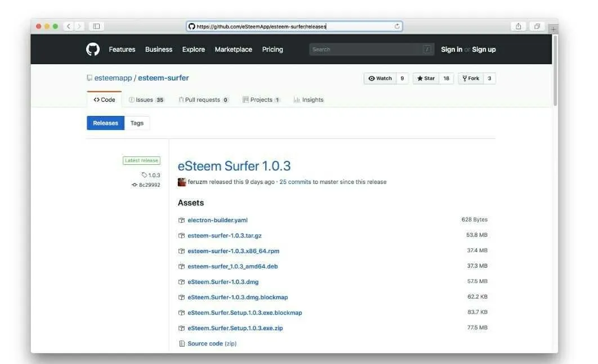Download eSteem.Surfer-1.0.3.dmg
Image resolution: width=598 pixels, height=364 pixels.
click(x=223, y=282)
